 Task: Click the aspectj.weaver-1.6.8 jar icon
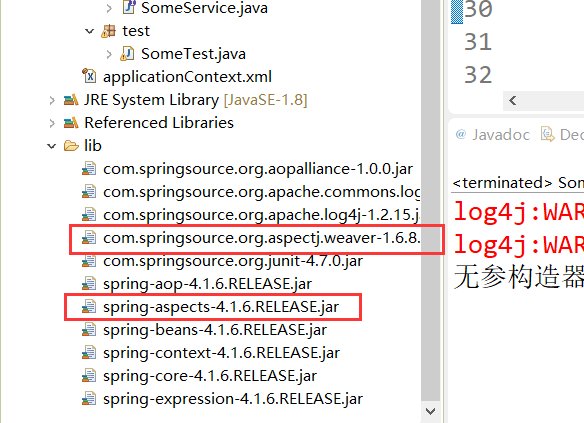pos(89,238)
